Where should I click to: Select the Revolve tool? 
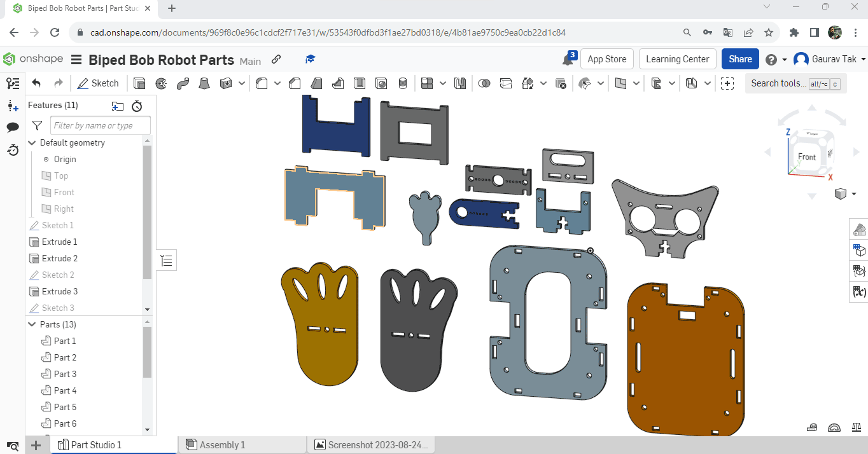[x=162, y=83]
